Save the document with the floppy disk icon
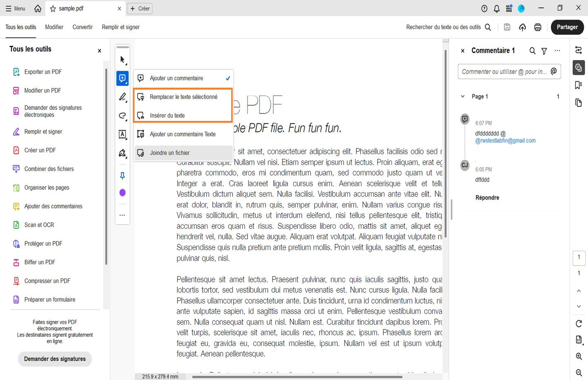Viewport: 588px width, 380px height. click(x=507, y=27)
